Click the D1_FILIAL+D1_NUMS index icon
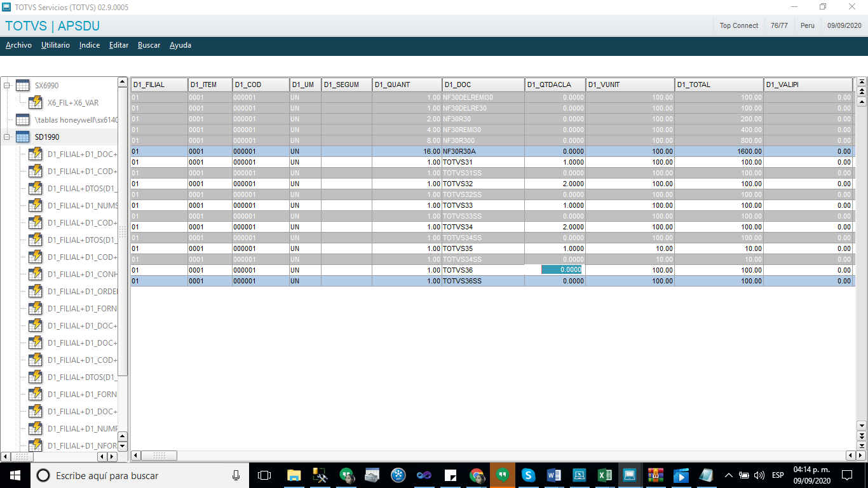 click(36, 206)
